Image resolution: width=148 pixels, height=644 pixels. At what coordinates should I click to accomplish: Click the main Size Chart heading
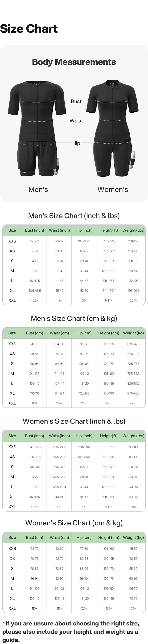click(29, 29)
